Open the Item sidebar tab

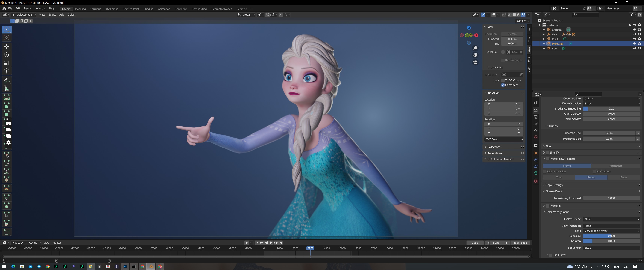pos(529,30)
